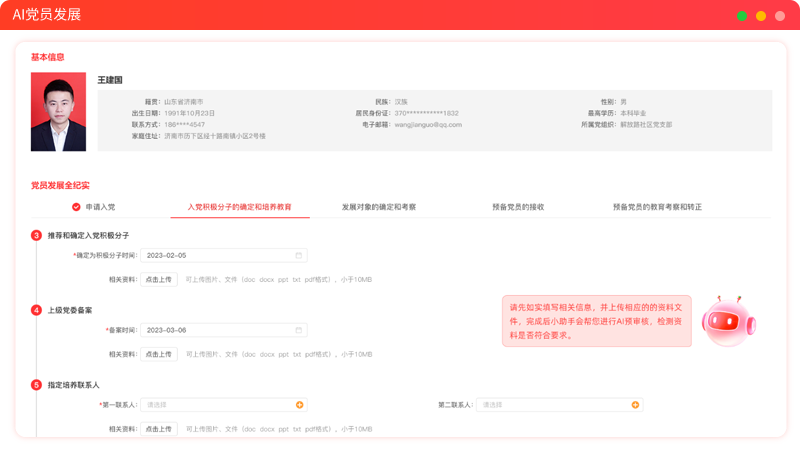Screen dimensions: 800x453
Task: Open 第一联系人 selection field
Action: pyautogui.click(x=224, y=405)
